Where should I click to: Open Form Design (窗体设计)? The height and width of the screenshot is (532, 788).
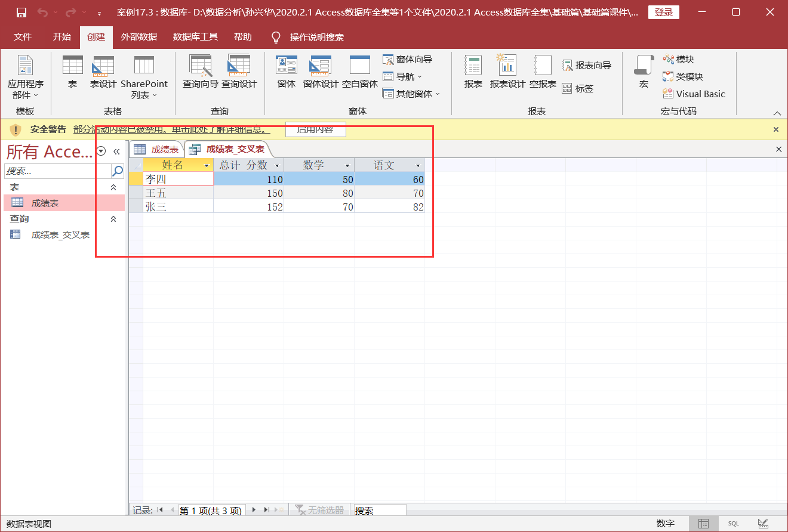click(x=321, y=72)
